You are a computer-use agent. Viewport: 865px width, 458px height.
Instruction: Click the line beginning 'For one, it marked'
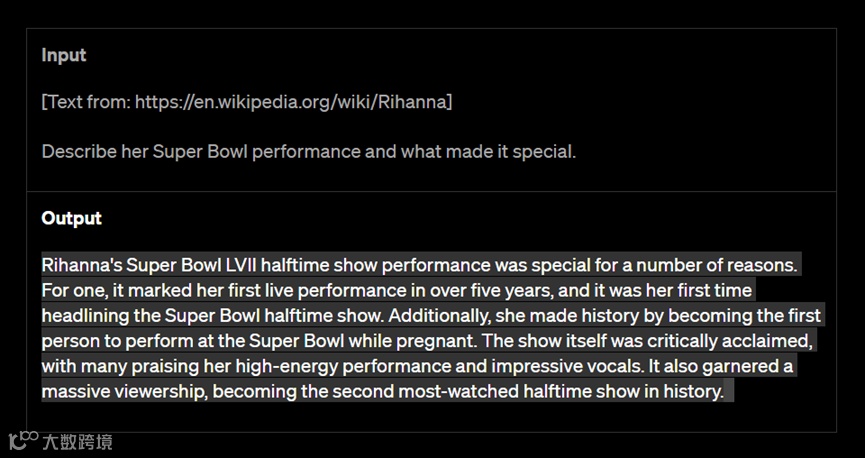pos(397,290)
